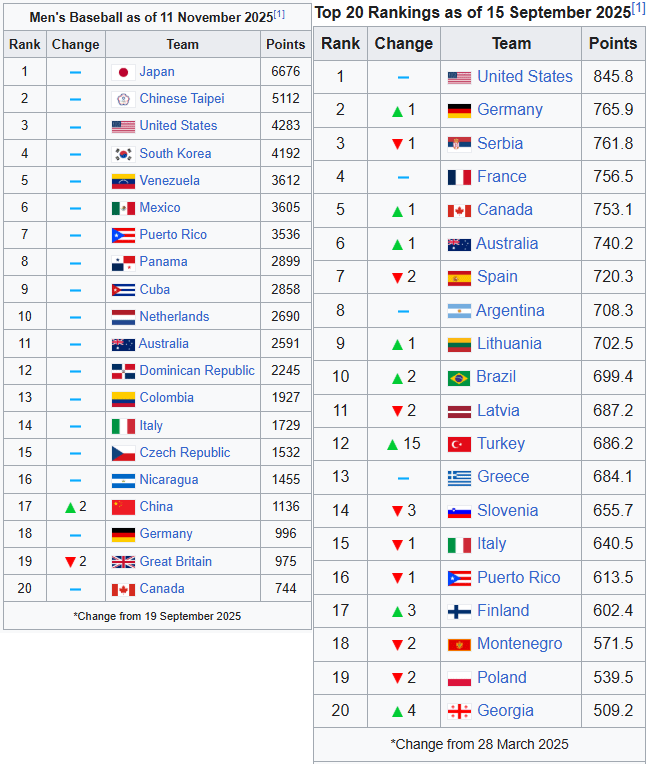Follow the Top 20 Rankings title reference [1]
Image resolution: width=647 pixels, height=764 pixels.
[638, 8]
